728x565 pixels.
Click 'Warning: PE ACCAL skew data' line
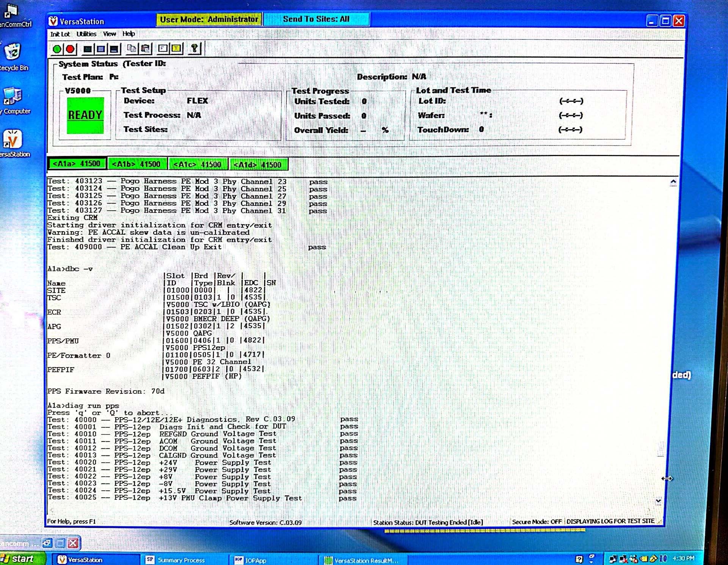148,232
